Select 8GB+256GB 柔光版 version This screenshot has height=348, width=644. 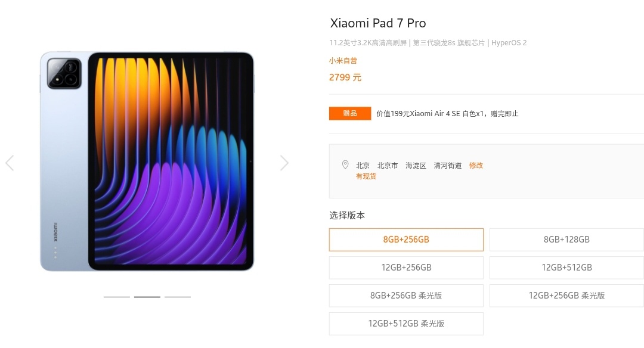pos(406,296)
